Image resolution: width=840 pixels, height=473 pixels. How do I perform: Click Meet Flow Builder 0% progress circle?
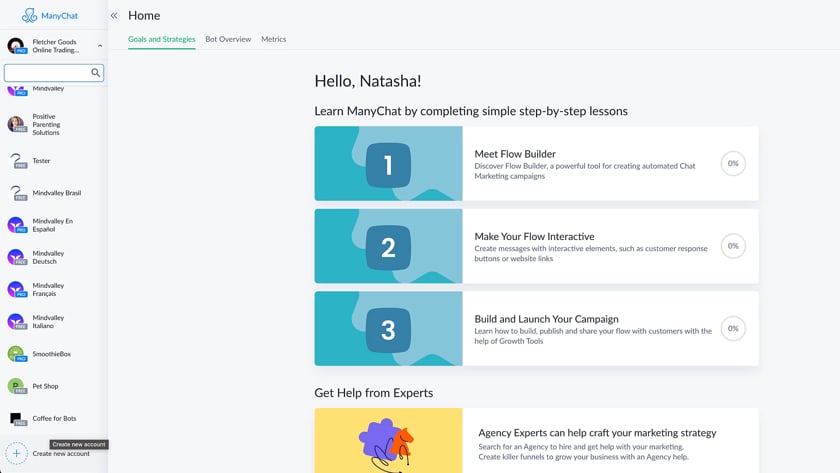733,163
